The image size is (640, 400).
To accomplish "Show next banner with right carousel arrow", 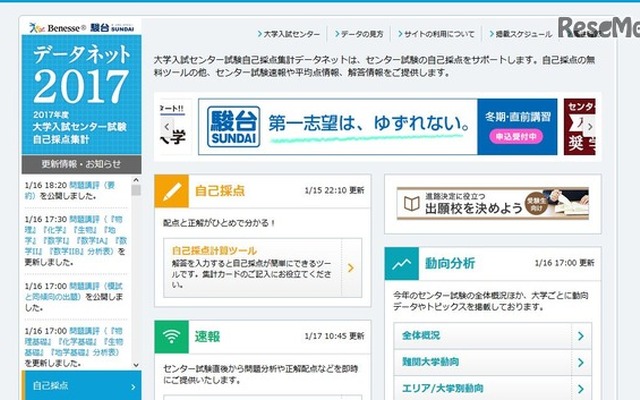I will click(x=590, y=127).
